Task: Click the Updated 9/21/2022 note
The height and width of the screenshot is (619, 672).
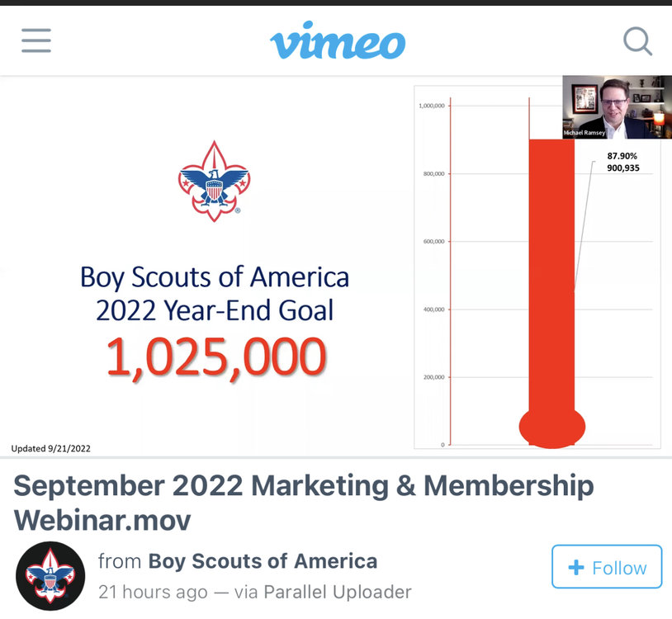Action: point(50,448)
